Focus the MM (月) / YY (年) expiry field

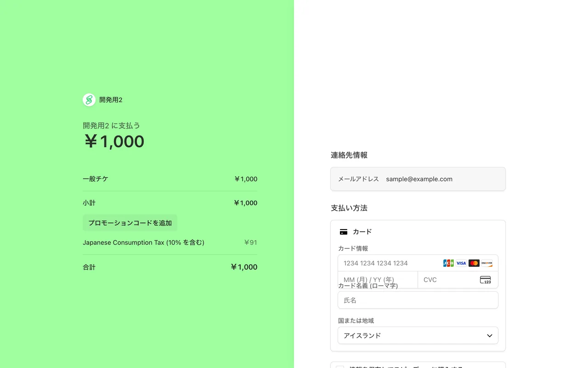pyautogui.click(x=378, y=280)
